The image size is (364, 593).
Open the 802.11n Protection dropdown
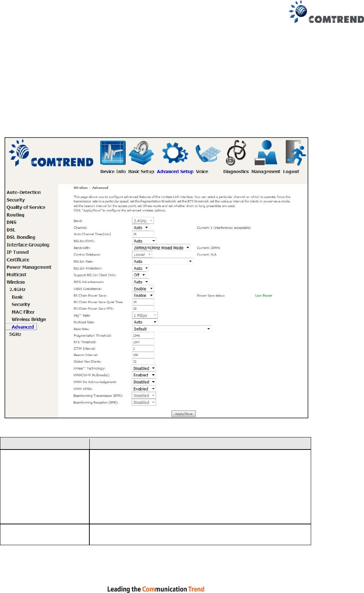[x=140, y=268]
